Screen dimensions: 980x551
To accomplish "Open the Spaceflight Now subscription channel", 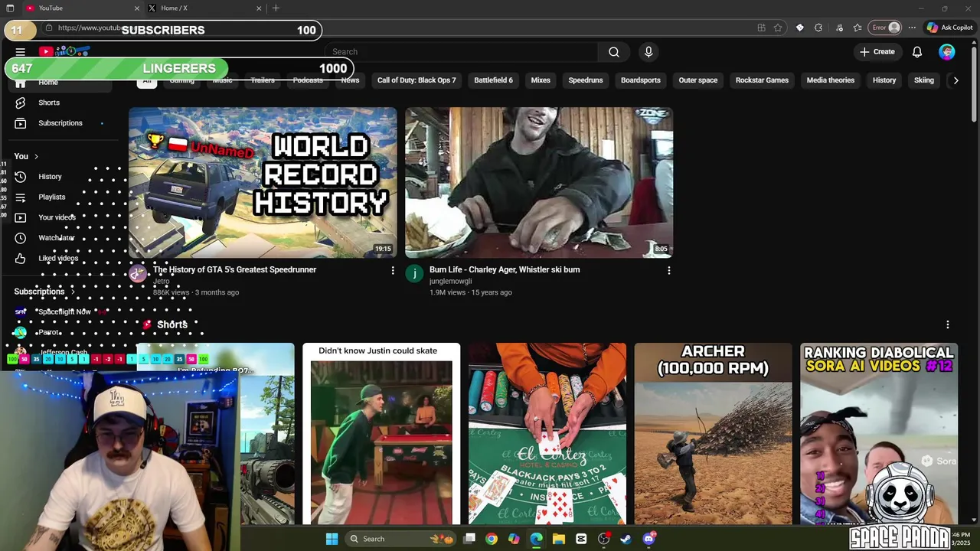I will click(x=64, y=312).
